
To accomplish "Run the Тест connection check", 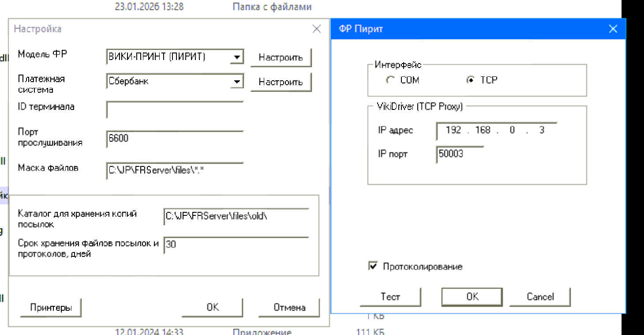I will pyautogui.click(x=390, y=297).
